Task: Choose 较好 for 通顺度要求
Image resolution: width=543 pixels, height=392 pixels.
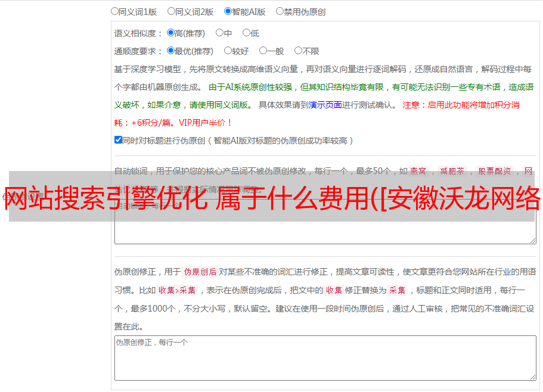Action: 228,51
